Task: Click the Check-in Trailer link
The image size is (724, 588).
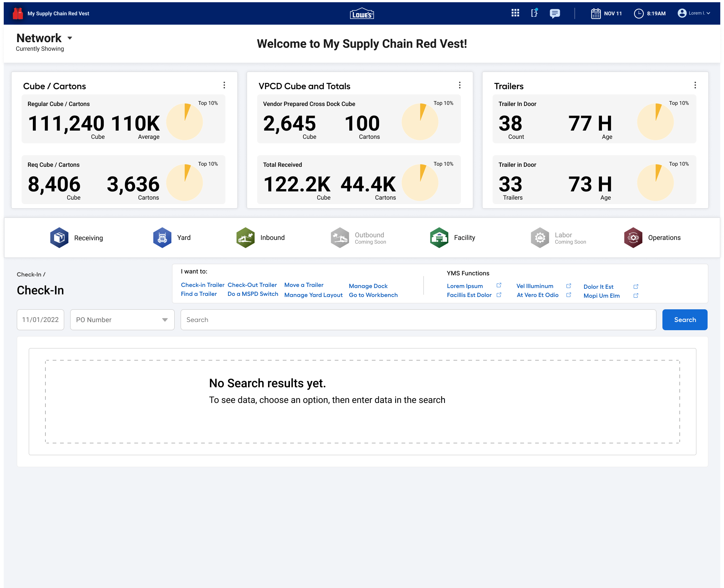Action: [x=202, y=285]
